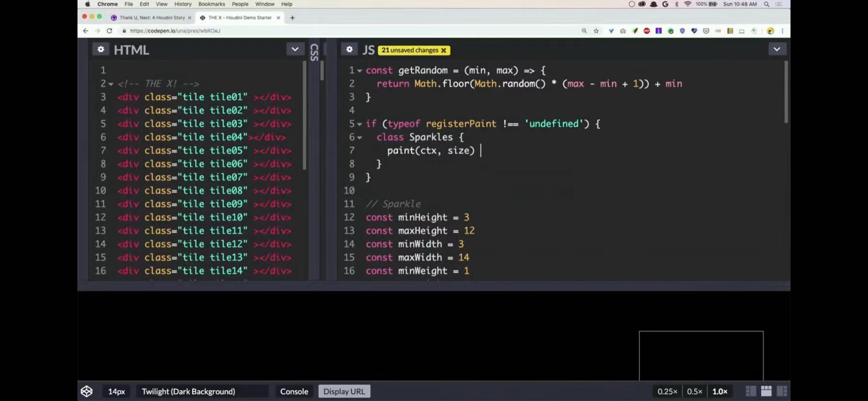Set preview zoom to 0.25x
868x401 pixels.
point(667,391)
